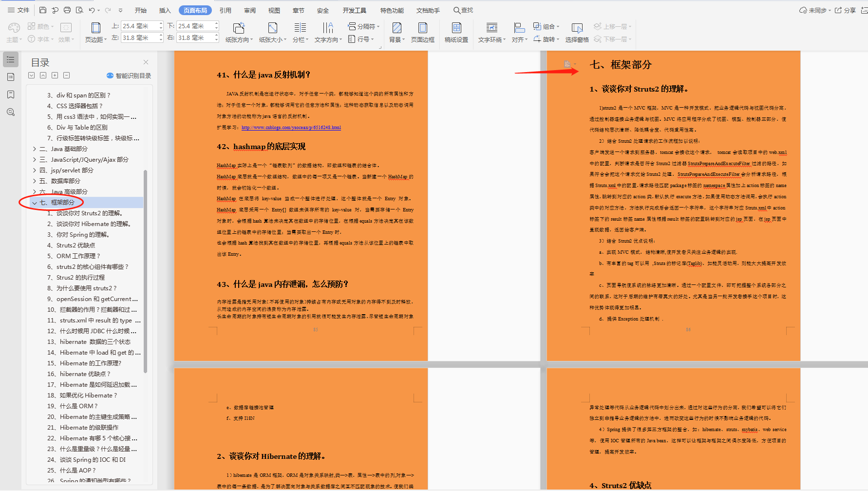Click the 稿纸设置 manuscript paper icon
This screenshot has width=868, height=491.
(456, 33)
